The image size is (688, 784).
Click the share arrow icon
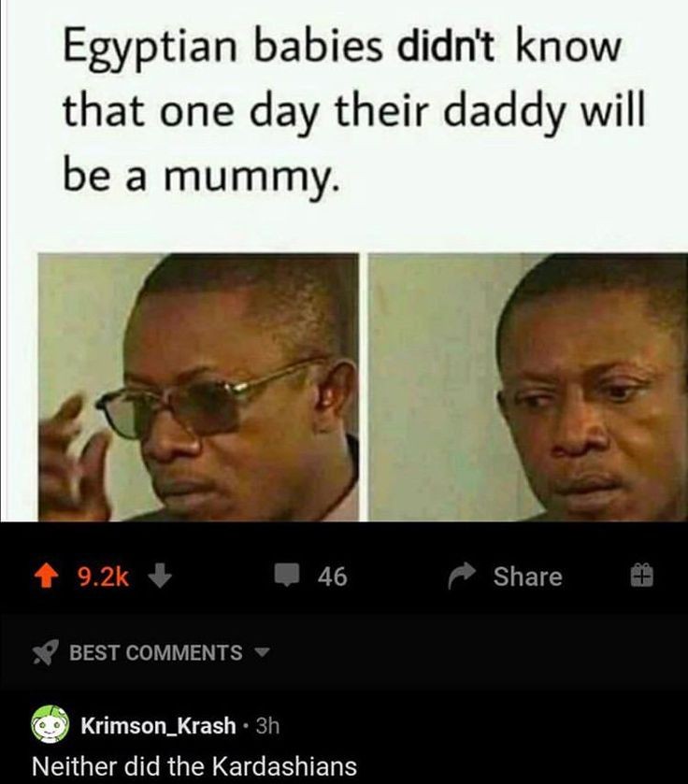tap(461, 576)
